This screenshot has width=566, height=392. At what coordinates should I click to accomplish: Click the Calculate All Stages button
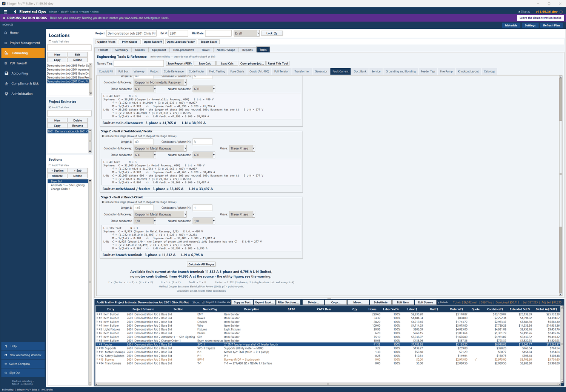(x=201, y=264)
